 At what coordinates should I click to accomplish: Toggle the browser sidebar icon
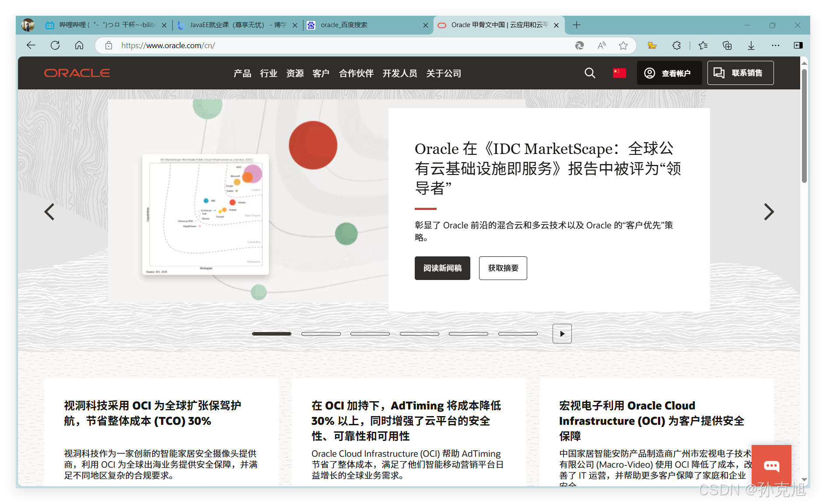(798, 45)
